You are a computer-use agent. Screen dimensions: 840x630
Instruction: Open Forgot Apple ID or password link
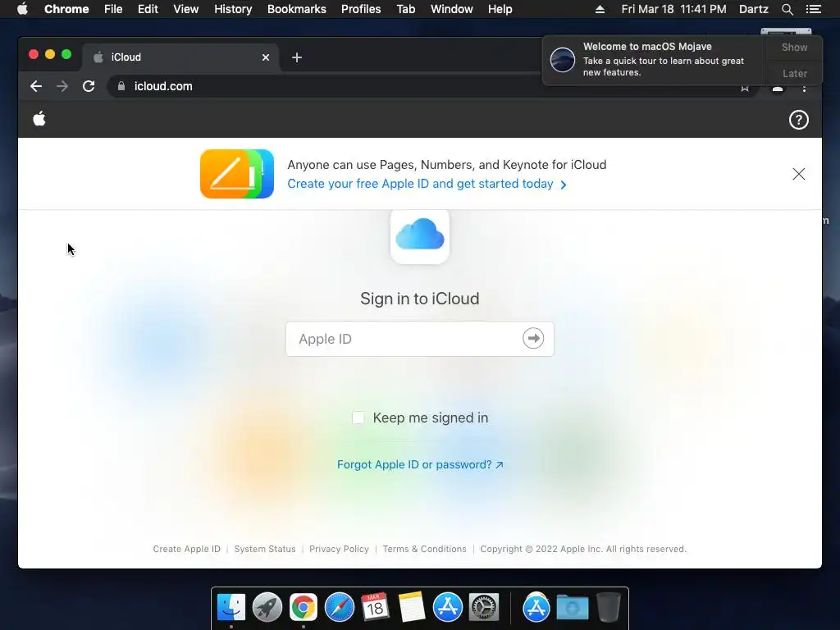[420, 464]
